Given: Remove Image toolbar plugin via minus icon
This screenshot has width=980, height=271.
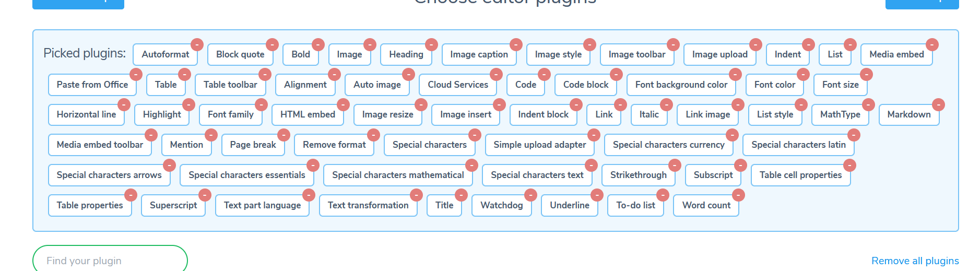Looking at the screenshot, I should click(x=674, y=44).
